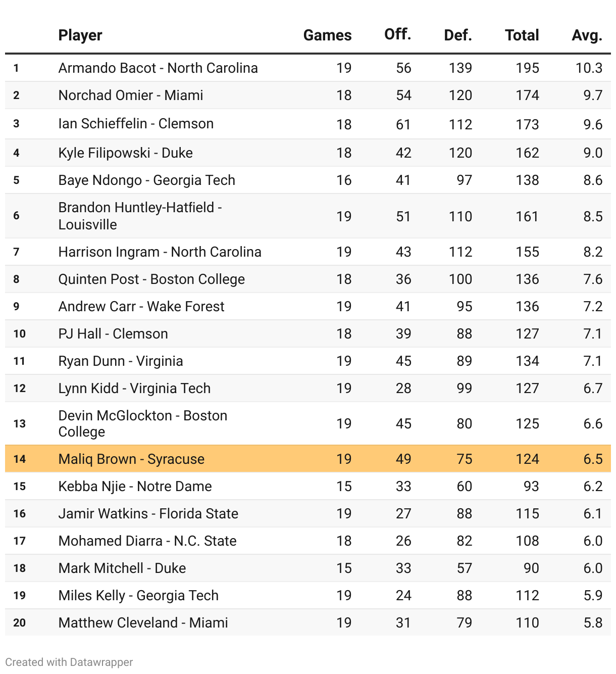Click Kebba Njie - Notre Dame row
Image resolution: width=616 pixels, height=674 pixels.
(x=135, y=486)
